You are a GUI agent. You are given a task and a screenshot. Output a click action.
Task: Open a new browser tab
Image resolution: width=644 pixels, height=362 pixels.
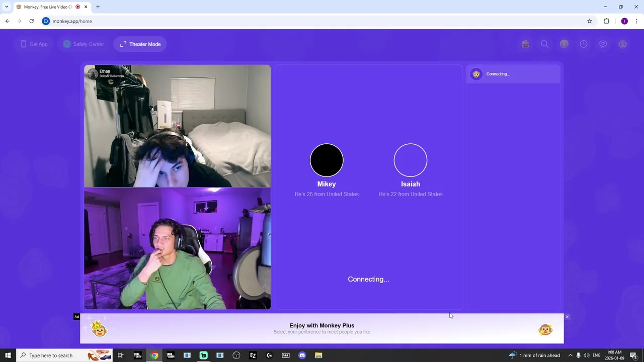[x=98, y=7]
